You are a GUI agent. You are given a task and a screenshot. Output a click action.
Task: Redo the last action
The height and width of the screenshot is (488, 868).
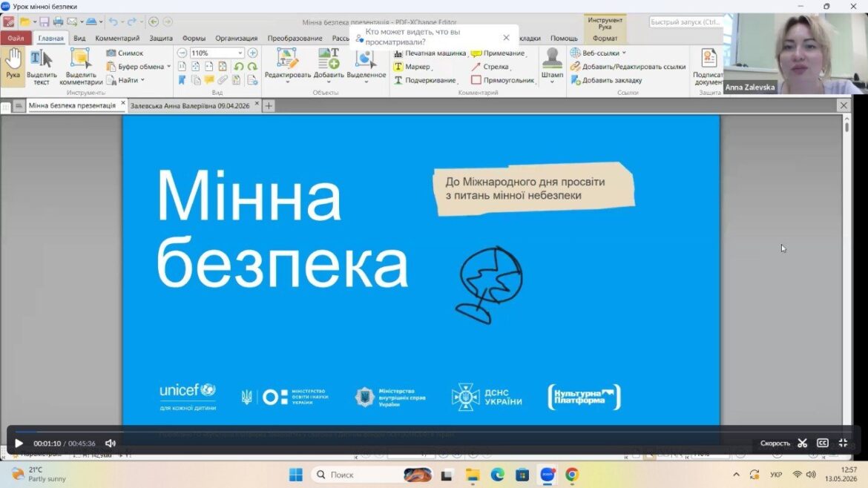click(131, 22)
